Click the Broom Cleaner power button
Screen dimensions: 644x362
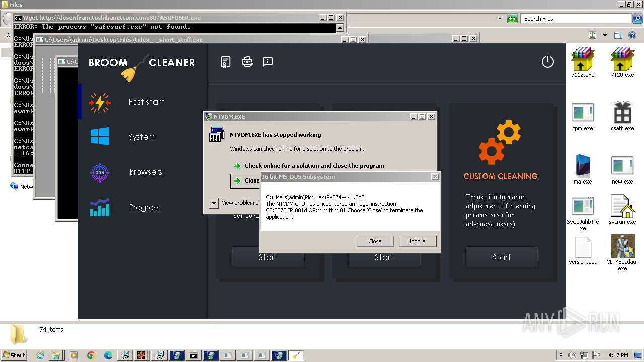pos(547,62)
